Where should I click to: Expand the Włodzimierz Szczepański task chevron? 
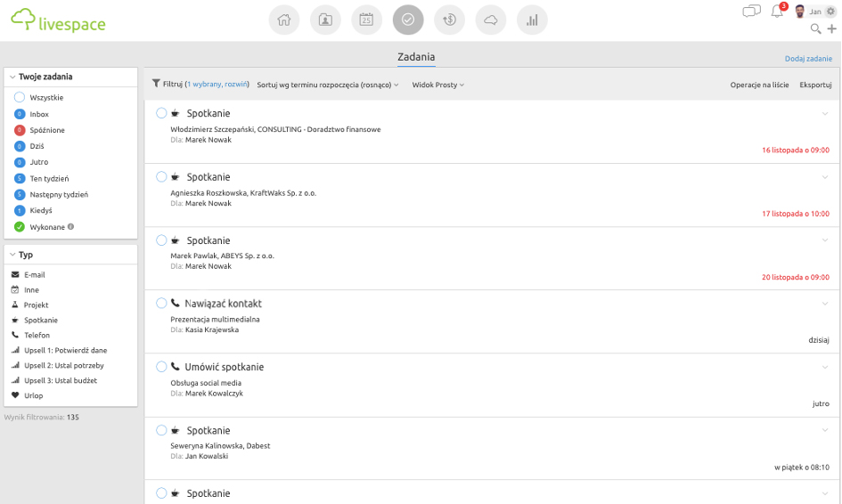tap(825, 113)
